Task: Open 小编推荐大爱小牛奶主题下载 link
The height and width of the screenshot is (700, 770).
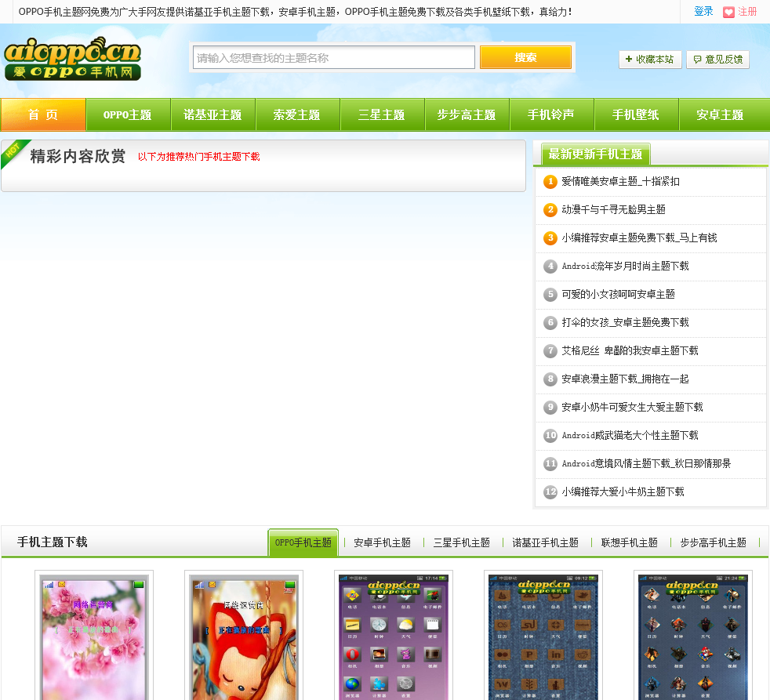Action: [623, 491]
